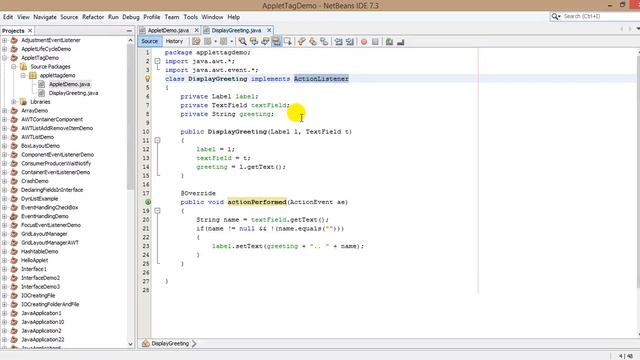The image size is (640, 360).
Task: Click the lightbulb hint on line 4
Action: coord(148,78)
